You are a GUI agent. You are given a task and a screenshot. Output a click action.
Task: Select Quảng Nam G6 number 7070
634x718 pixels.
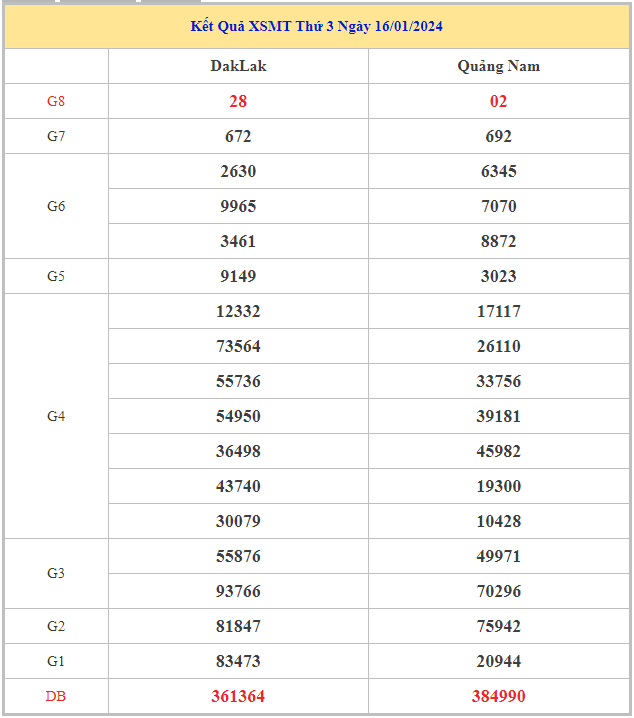tap(498, 206)
